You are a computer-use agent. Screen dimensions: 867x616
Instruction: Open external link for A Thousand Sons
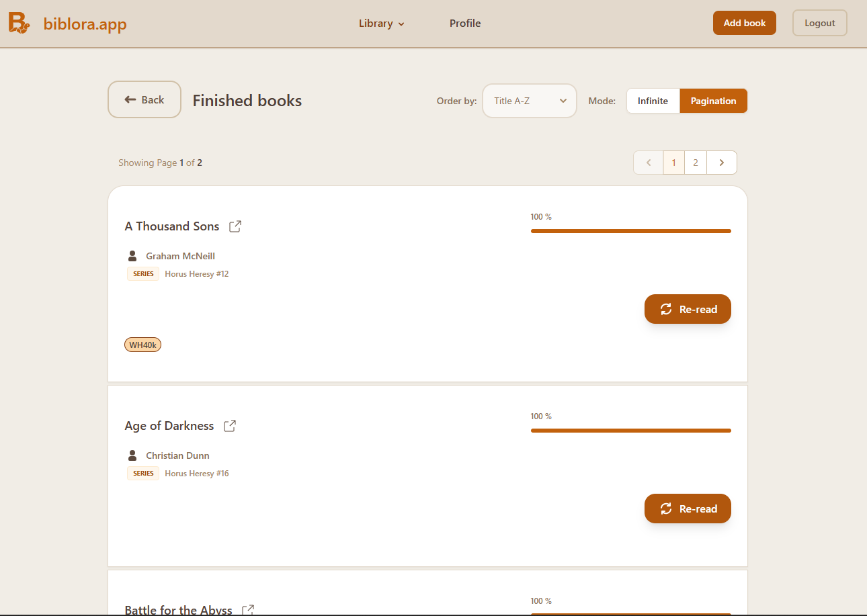[x=235, y=226]
